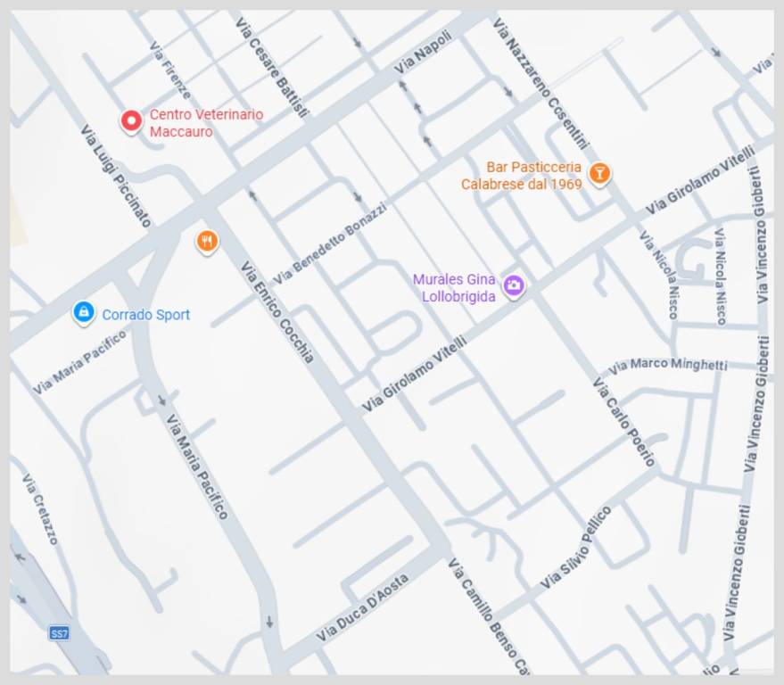Screen dimensions: 784x685
Task: Click the Via Silvio Pellico road label
Action: (x=576, y=548)
